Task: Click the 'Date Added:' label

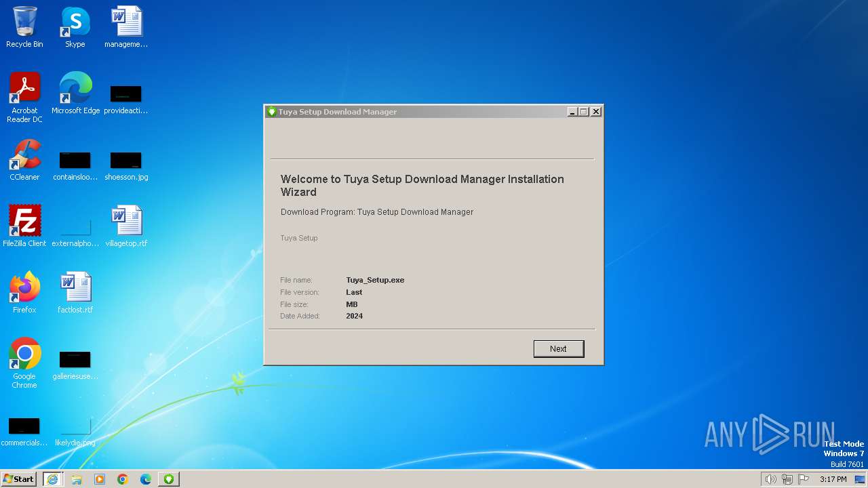Action: [x=300, y=316]
